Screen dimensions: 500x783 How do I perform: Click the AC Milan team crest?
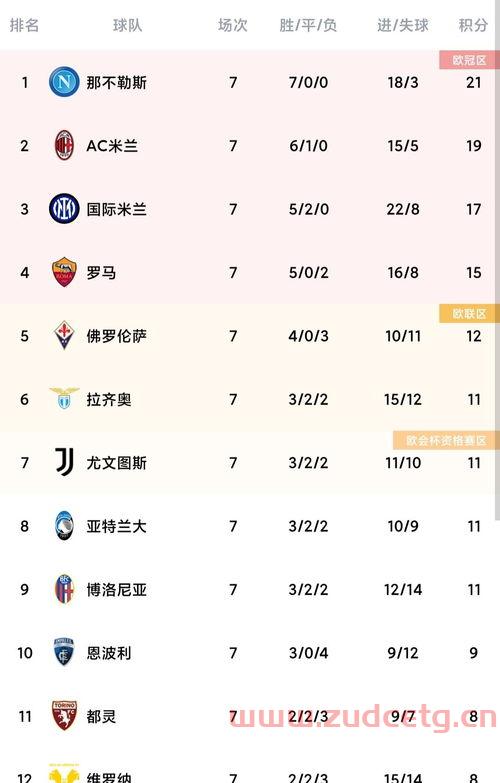click(x=64, y=145)
